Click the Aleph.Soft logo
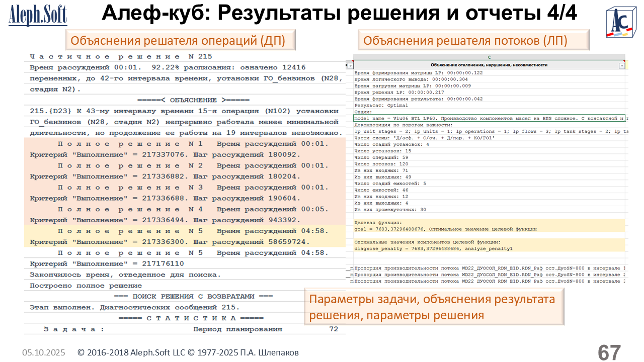Viewport: 644px width, 362px height. [x=38, y=16]
